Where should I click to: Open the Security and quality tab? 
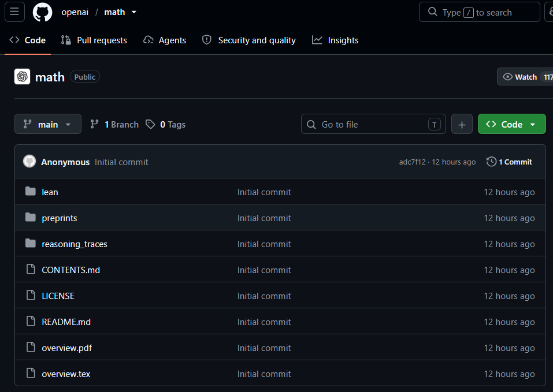(248, 40)
